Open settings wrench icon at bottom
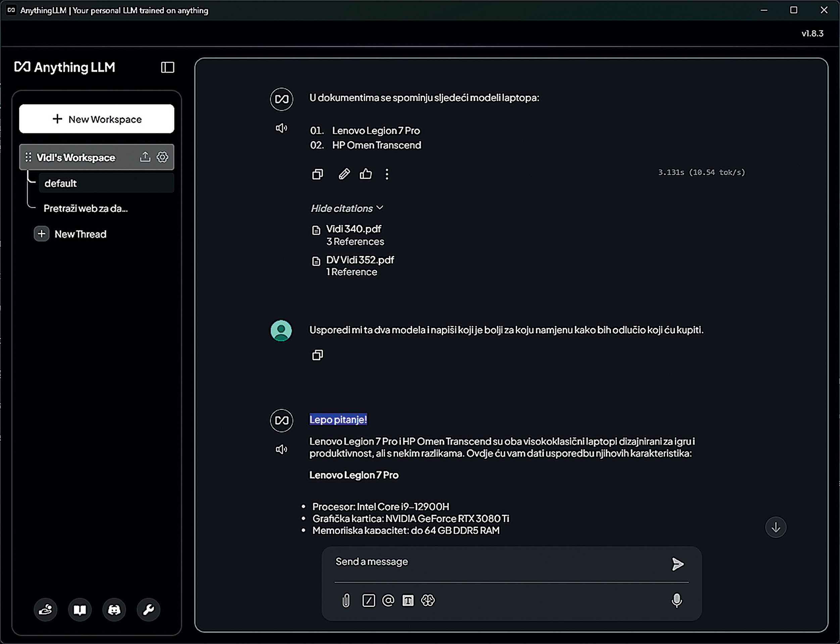This screenshot has height=644, width=840. click(x=148, y=609)
